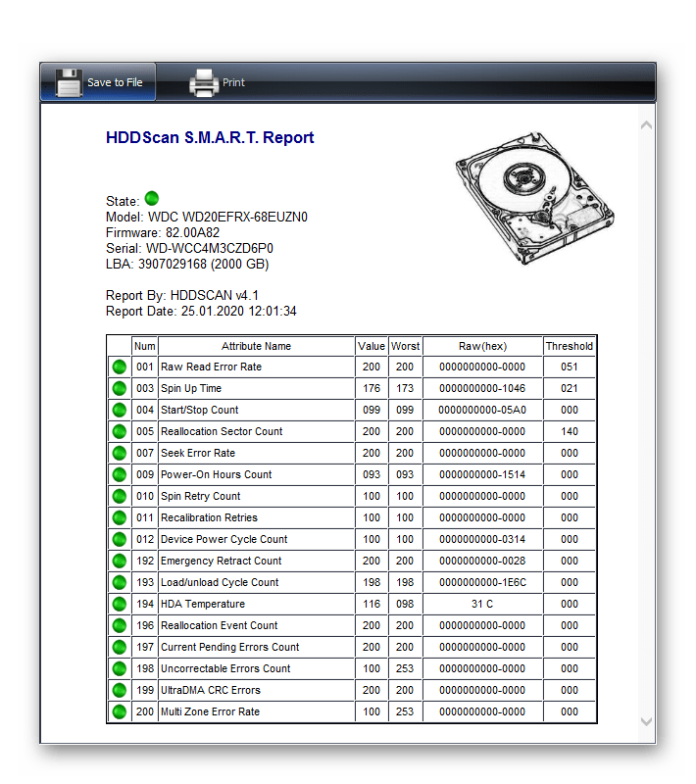Click the Attribute Name column header
The image size is (696, 784).
tap(256, 346)
